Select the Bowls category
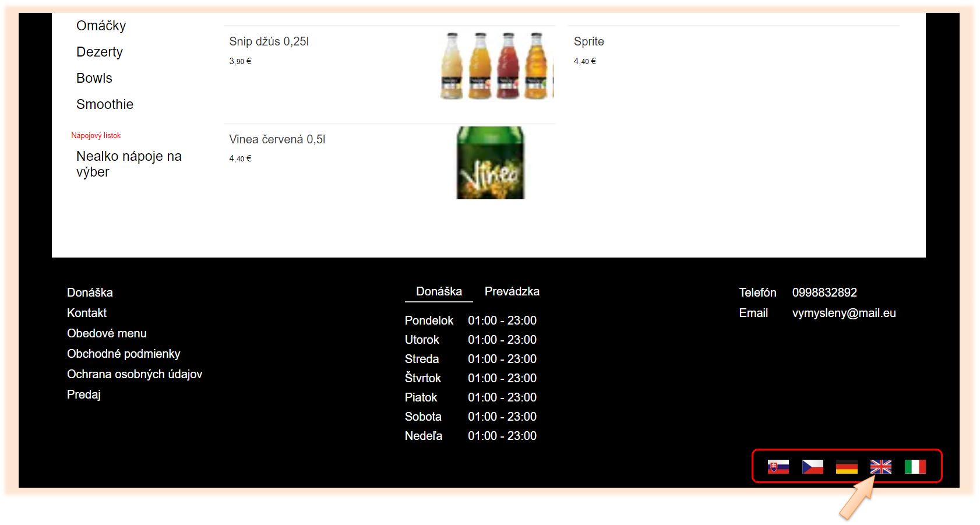 pyautogui.click(x=94, y=78)
